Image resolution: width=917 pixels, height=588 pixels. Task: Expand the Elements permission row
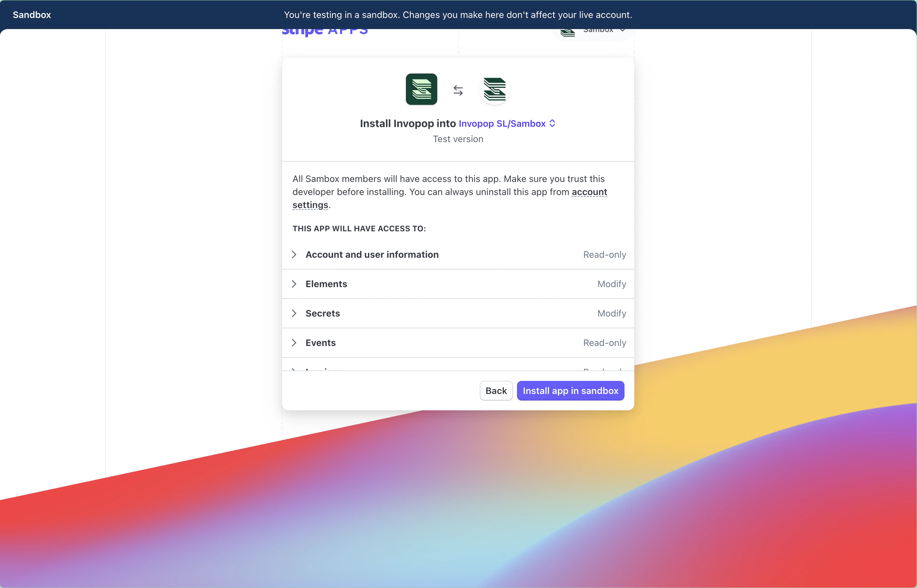[294, 284]
